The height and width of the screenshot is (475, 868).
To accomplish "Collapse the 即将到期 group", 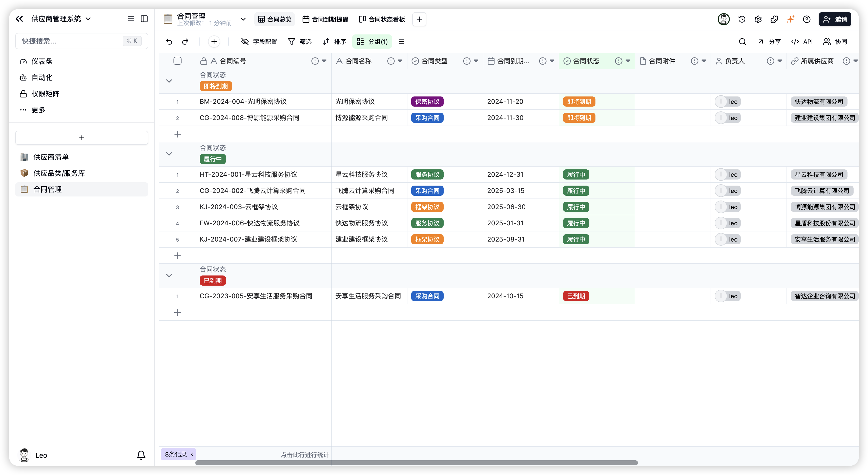I will (x=169, y=81).
